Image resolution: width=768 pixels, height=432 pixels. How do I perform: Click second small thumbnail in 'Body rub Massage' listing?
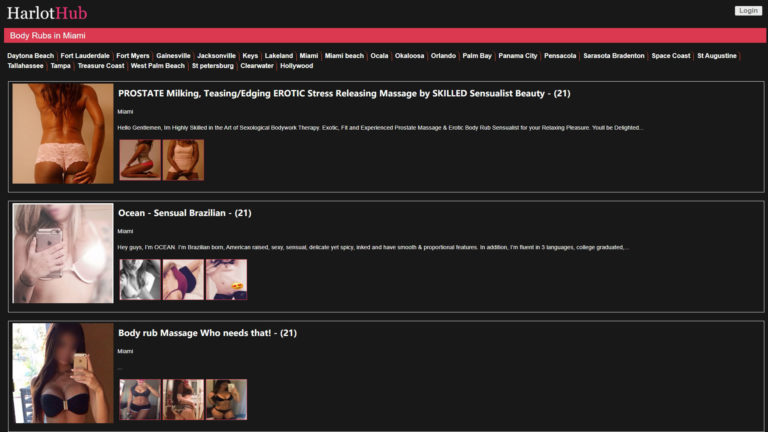(x=183, y=400)
